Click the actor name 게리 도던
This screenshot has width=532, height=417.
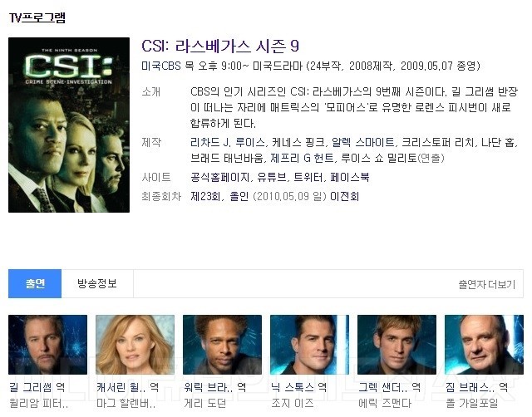(x=205, y=403)
